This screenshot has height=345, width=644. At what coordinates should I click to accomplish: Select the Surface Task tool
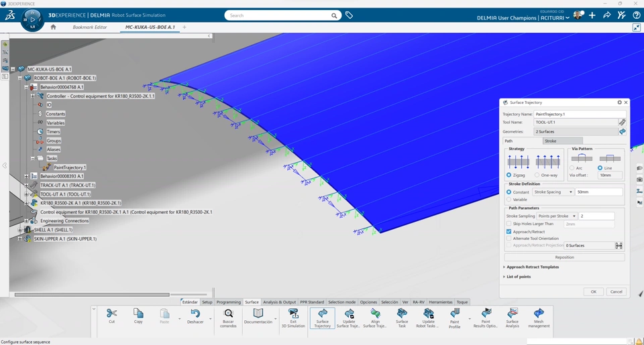click(402, 314)
